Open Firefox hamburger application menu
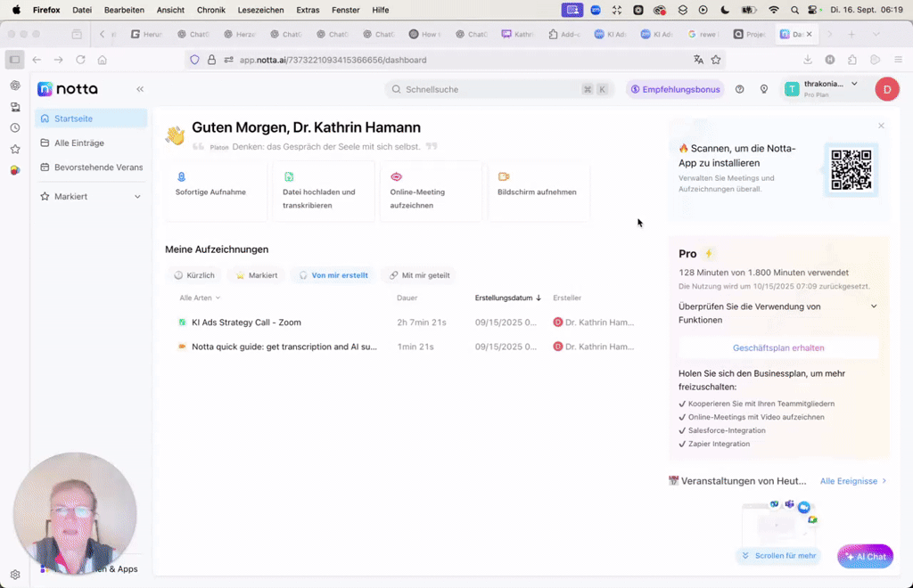 tap(899, 60)
